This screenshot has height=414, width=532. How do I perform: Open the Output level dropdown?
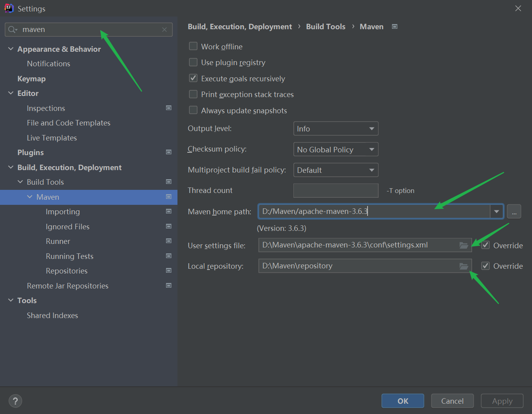(x=336, y=129)
